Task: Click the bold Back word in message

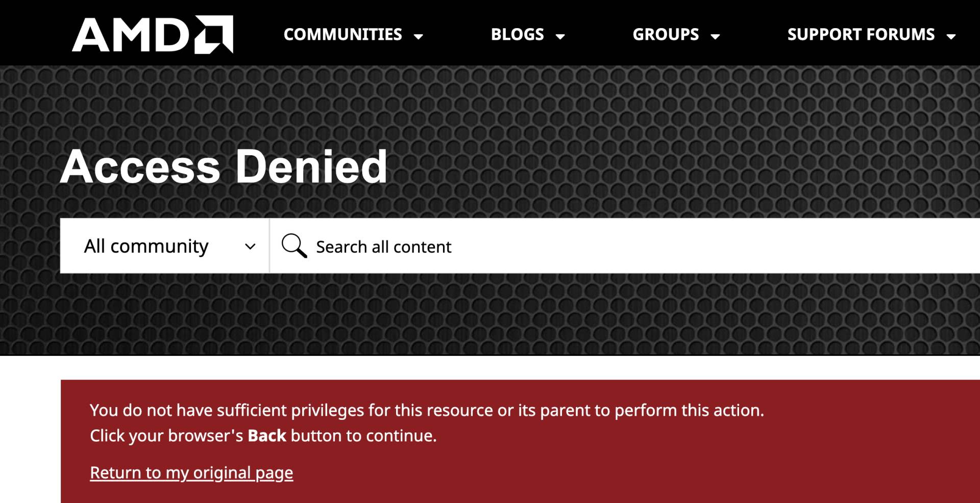Action: pos(266,436)
